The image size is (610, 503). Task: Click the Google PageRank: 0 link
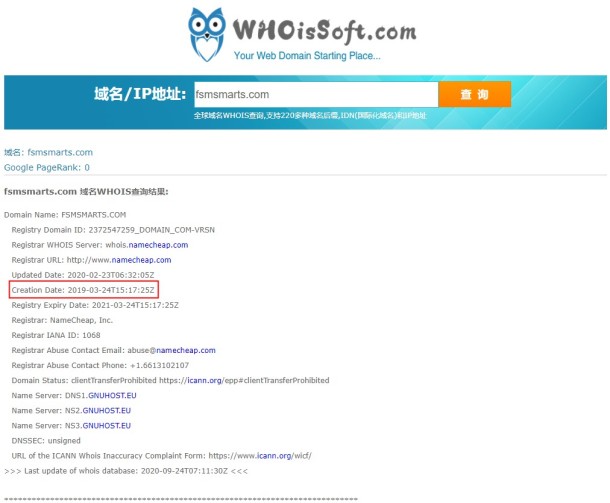pyautogui.click(x=47, y=168)
